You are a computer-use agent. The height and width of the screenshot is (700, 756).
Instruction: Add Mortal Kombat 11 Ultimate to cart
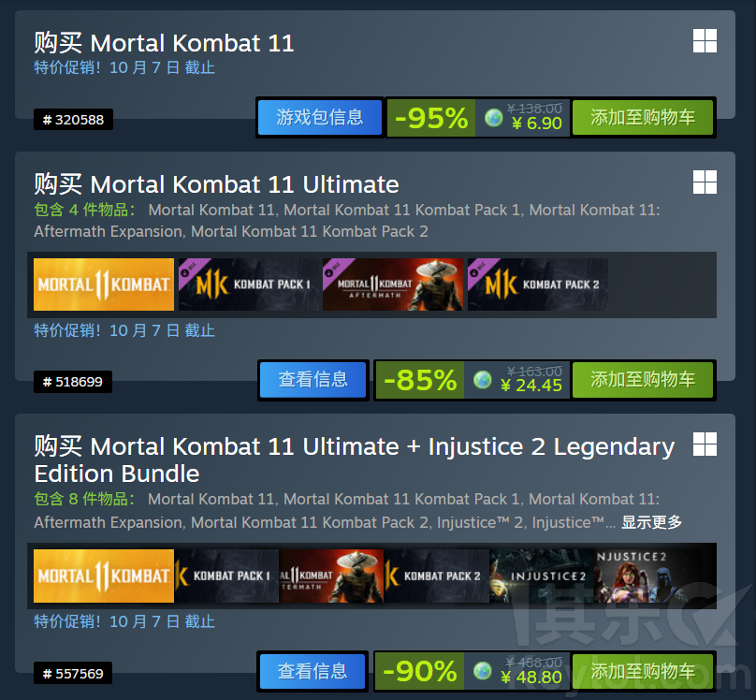tap(642, 379)
